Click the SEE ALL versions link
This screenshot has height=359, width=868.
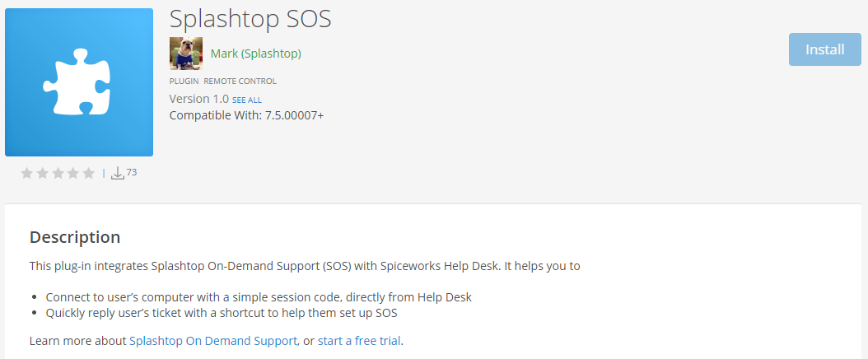point(247,100)
